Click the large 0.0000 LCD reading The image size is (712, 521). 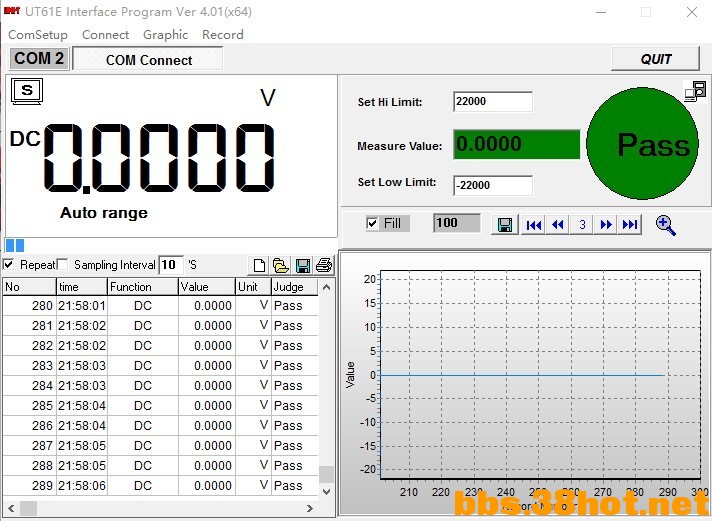[x=159, y=158]
